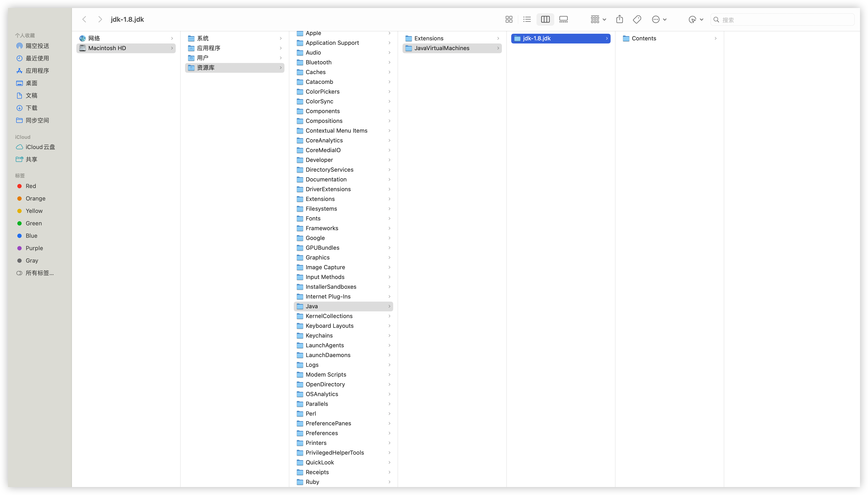Open AirDrop (隔空投送) in sidebar
This screenshot has height=495, width=868.
point(37,46)
